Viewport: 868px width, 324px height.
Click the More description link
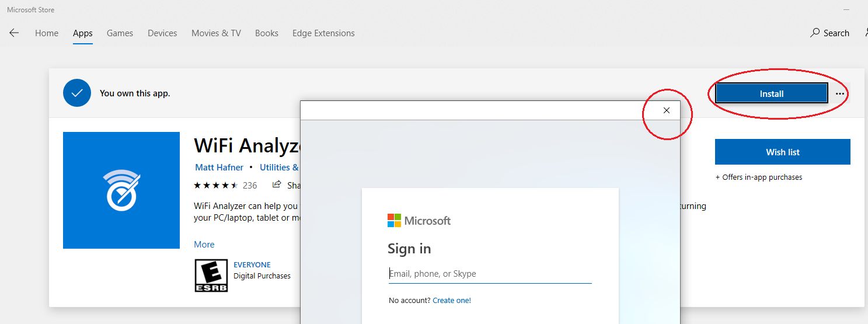(x=204, y=245)
